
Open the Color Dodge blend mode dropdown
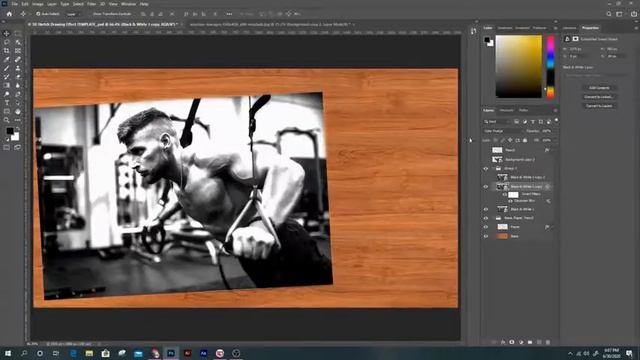pyautogui.click(x=503, y=131)
